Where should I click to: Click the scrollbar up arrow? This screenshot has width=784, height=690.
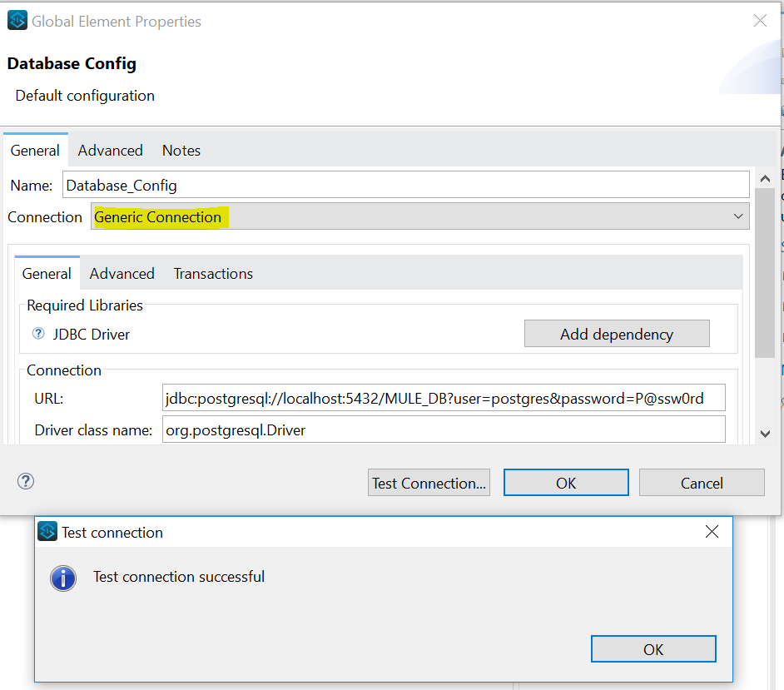(765, 180)
